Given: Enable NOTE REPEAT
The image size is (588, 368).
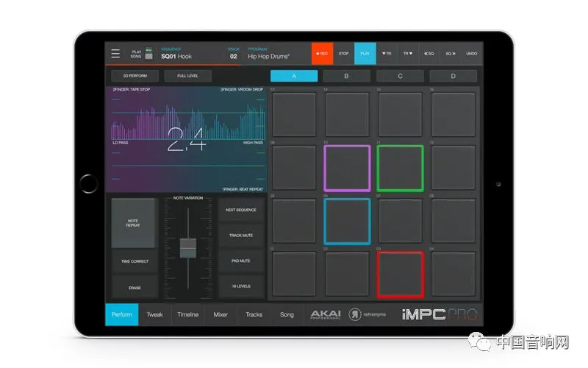Looking at the screenshot, I should point(133,223).
